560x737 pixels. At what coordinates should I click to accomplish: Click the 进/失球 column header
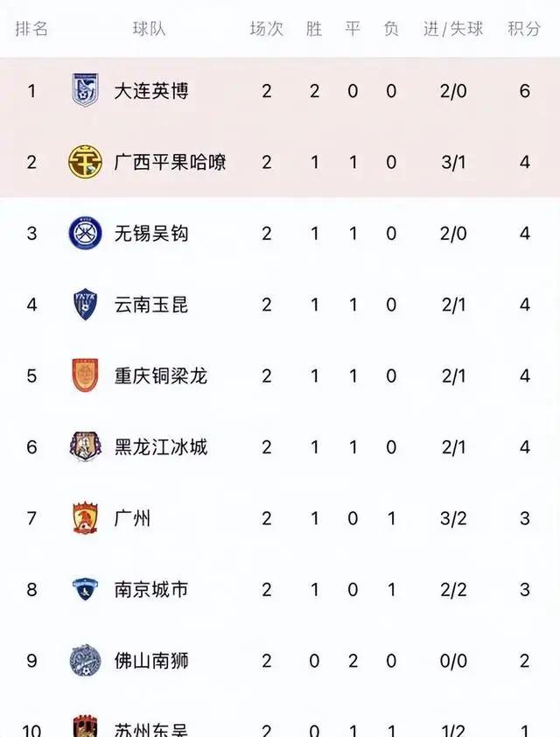click(453, 29)
